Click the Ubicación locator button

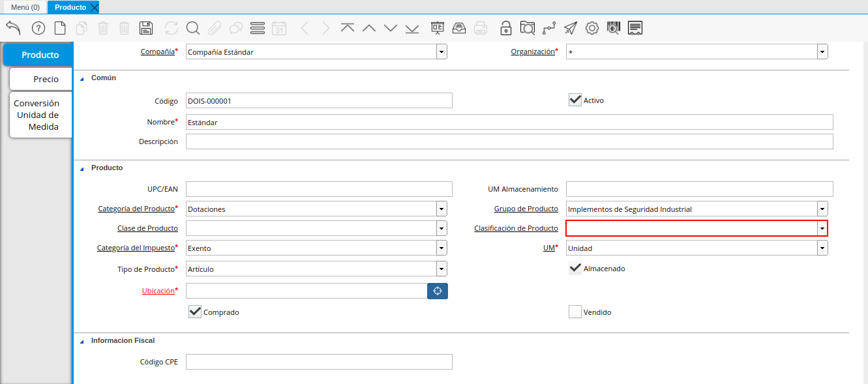(x=438, y=291)
